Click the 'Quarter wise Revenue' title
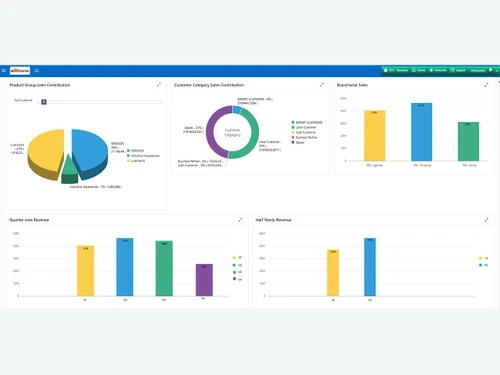 (x=29, y=220)
